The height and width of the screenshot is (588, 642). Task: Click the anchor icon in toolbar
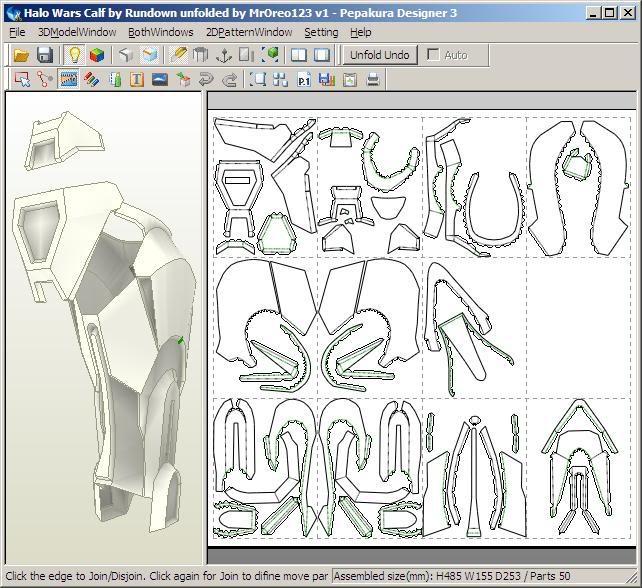[224, 55]
